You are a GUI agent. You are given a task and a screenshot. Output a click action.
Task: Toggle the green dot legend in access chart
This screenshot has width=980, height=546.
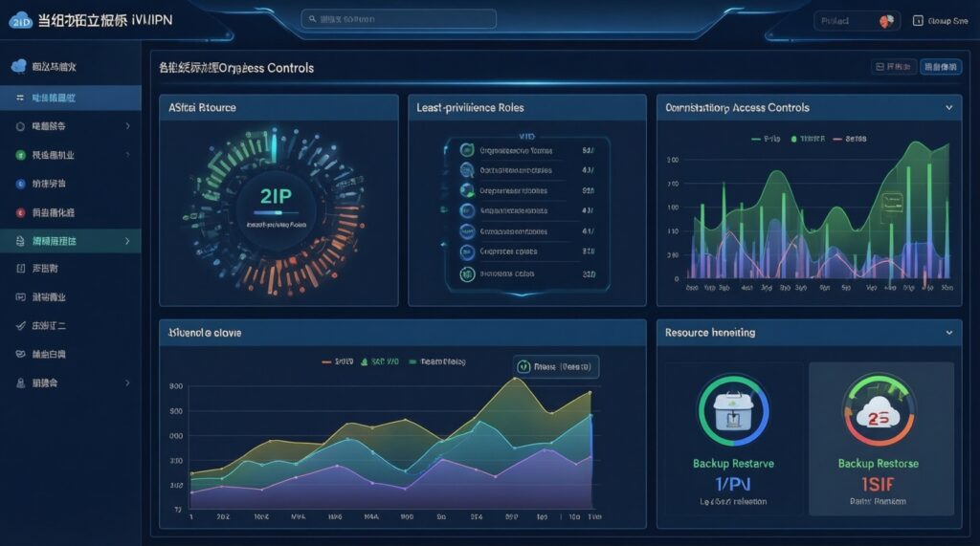793,139
